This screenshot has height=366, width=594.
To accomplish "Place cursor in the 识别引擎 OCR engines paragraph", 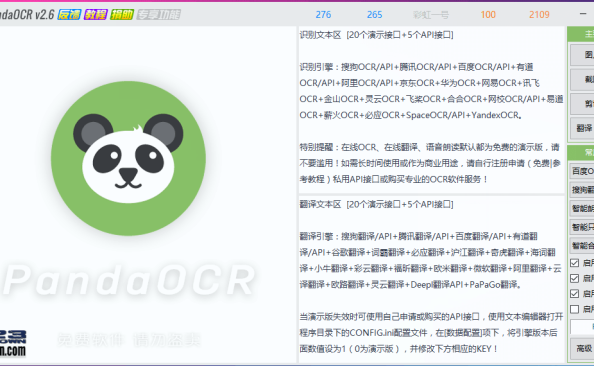I will pyautogui.click(x=431, y=91).
